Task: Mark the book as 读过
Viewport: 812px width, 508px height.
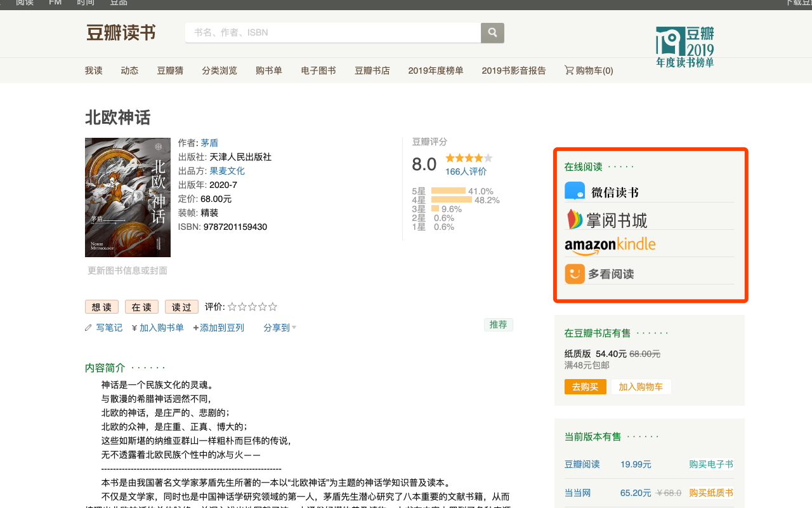Action: [x=181, y=307]
